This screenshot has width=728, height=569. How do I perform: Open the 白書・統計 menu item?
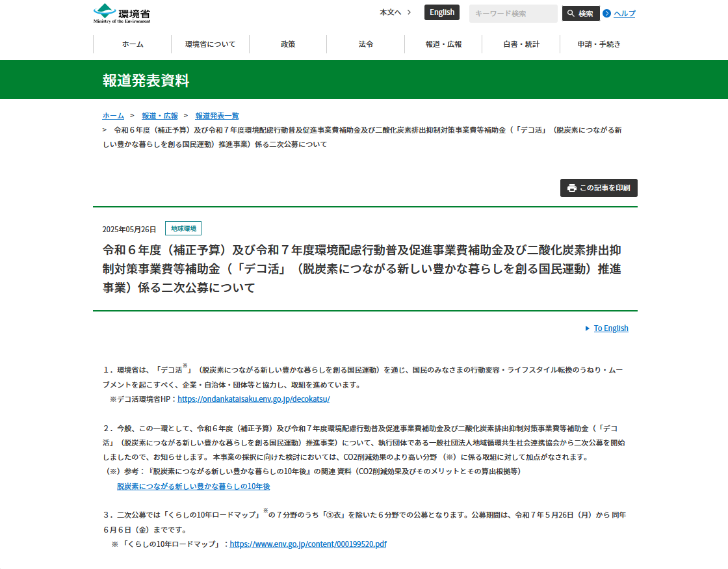[x=521, y=44]
